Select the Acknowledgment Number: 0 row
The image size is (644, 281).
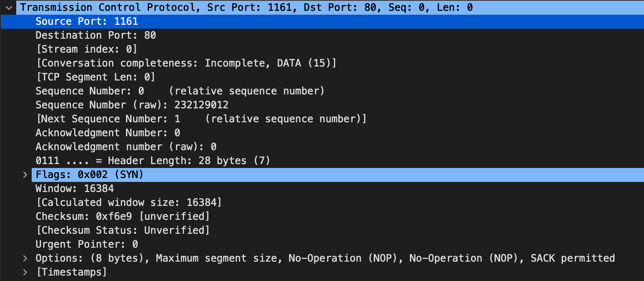point(322,133)
